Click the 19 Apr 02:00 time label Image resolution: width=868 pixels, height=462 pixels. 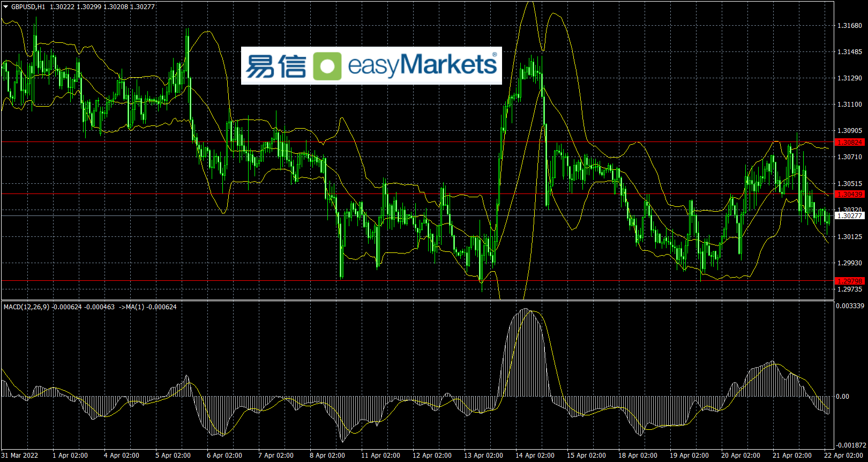pos(689,456)
